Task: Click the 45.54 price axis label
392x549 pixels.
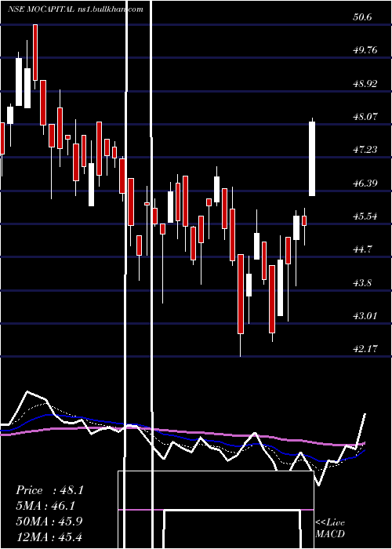Action: coord(365,216)
